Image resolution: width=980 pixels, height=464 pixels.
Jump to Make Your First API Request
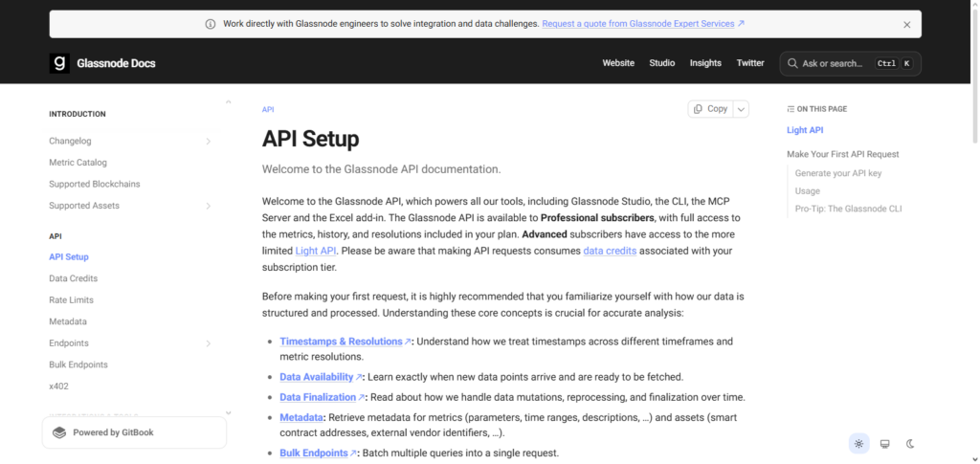(842, 154)
